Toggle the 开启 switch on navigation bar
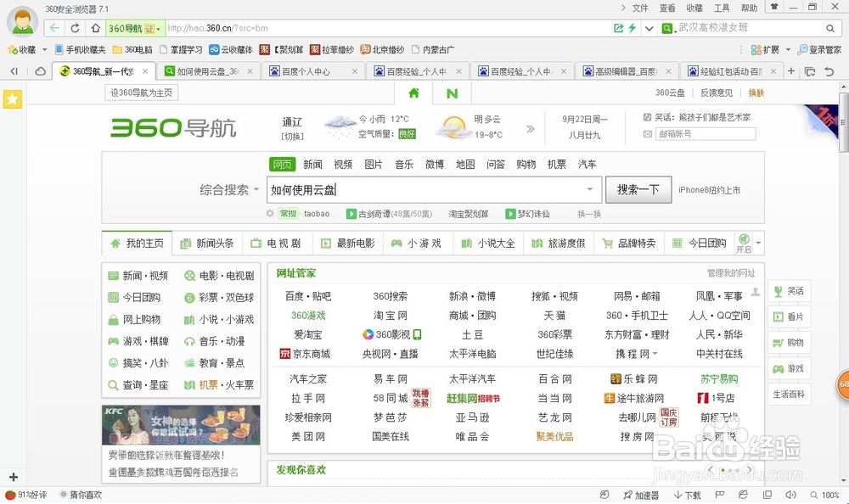Screen dimensions: 849x504 pos(744,243)
